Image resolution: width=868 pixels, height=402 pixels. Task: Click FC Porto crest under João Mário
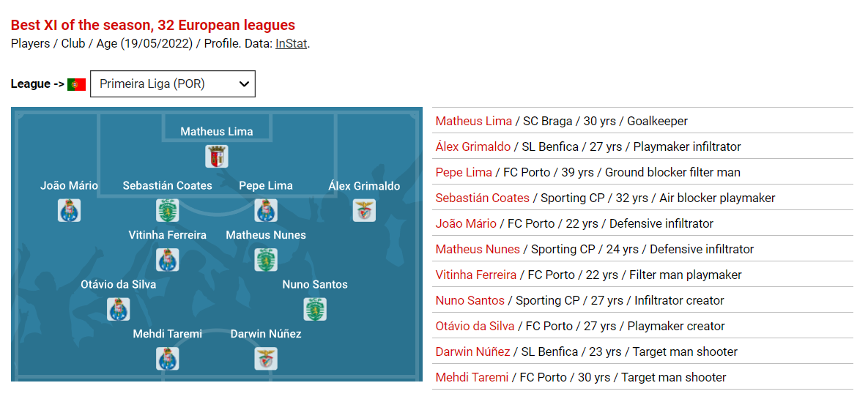click(70, 211)
